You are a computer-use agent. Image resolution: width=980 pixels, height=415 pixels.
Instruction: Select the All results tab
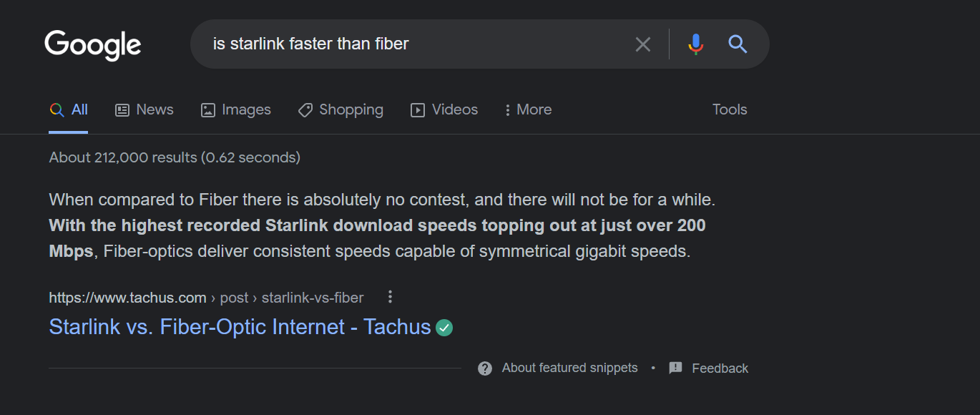(x=69, y=109)
